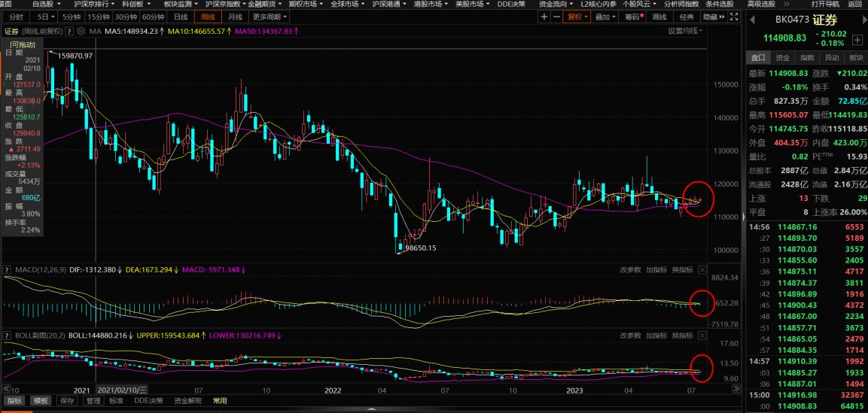
Task: Click the MA50 value label
Action: click(x=266, y=31)
